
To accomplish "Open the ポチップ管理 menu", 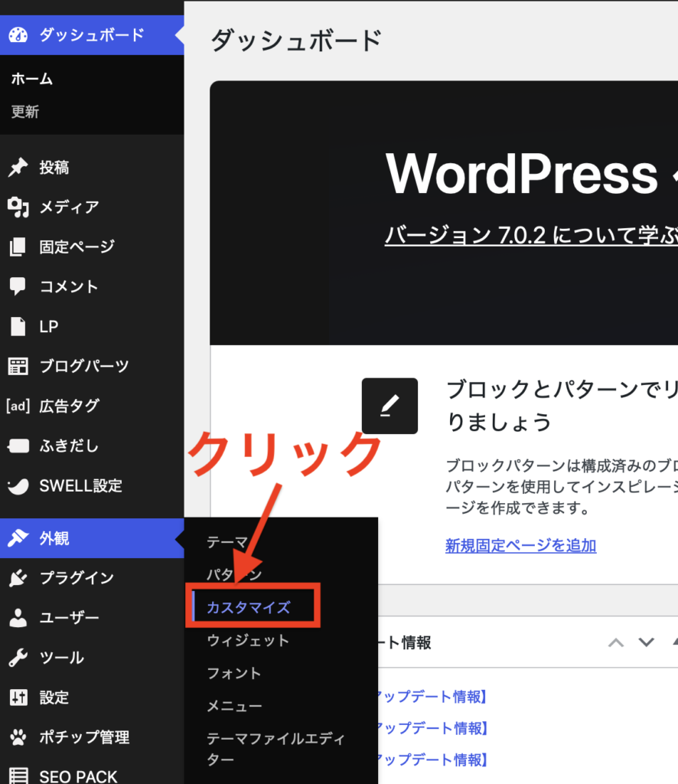I will point(92,737).
